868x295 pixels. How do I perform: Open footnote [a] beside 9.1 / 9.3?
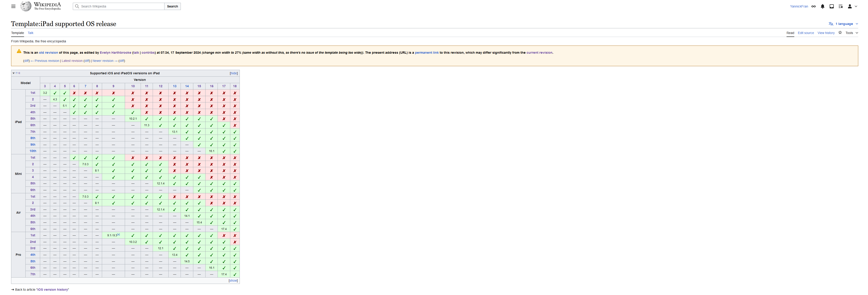pos(118,235)
